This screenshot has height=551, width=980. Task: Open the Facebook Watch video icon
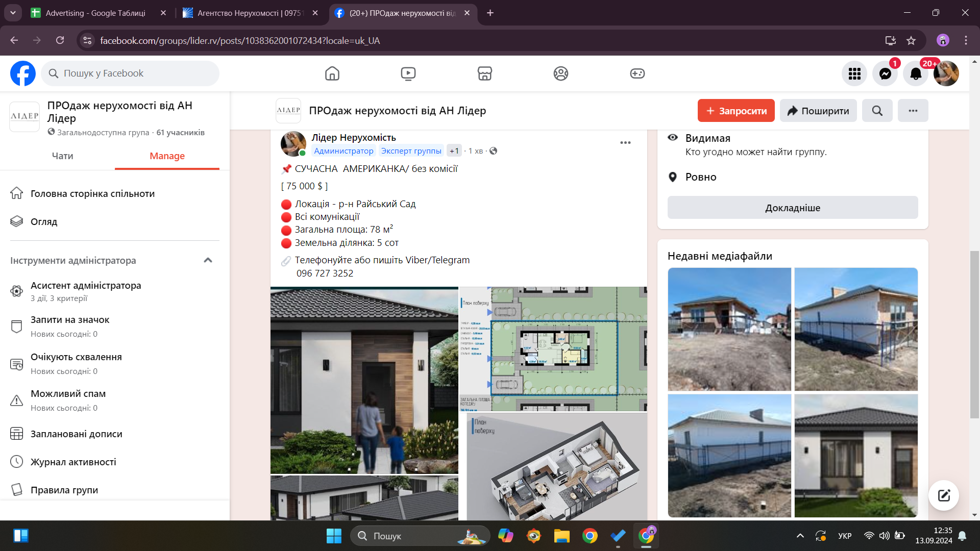click(408, 73)
